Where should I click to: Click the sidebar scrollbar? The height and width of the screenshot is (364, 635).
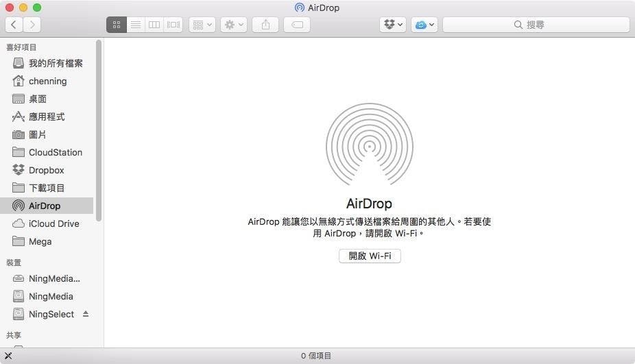coord(99,130)
